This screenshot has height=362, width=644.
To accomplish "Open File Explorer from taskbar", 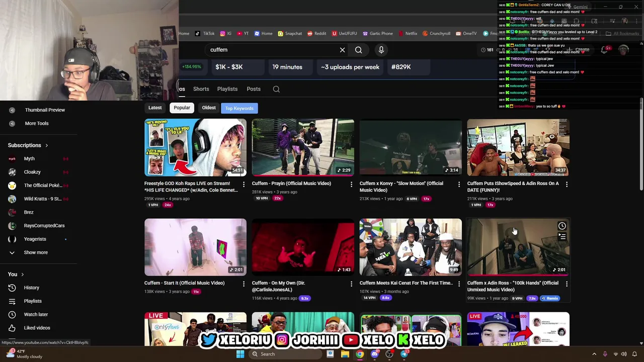I will point(345,354).
